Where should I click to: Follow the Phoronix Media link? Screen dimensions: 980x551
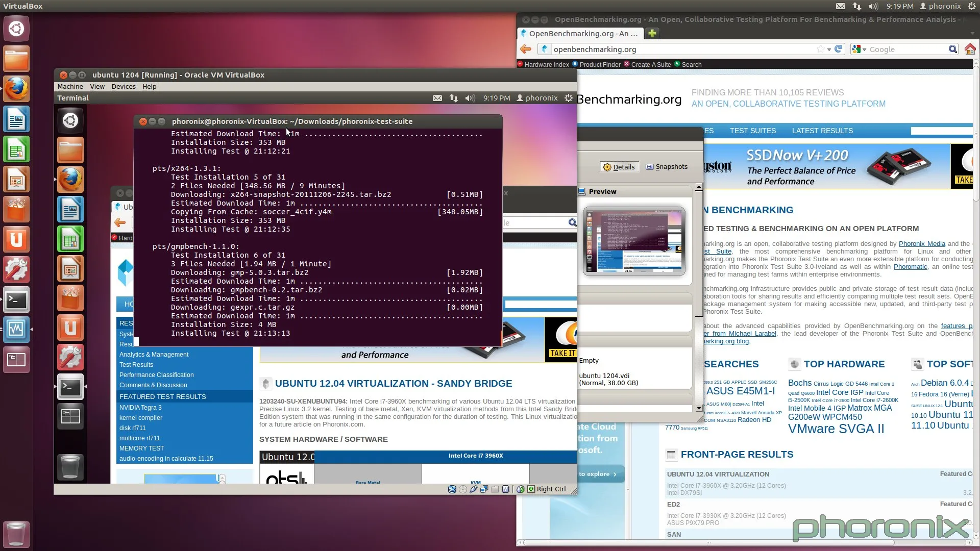922,243
